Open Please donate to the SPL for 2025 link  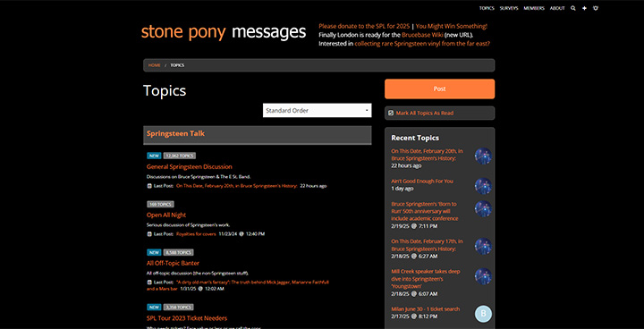pos(364,26)
